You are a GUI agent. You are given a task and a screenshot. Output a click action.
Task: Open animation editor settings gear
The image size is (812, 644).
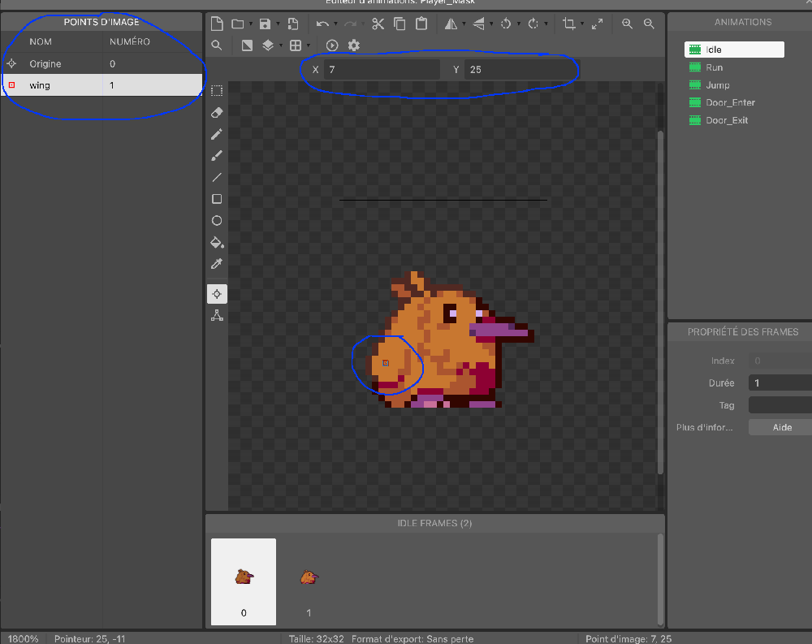pos(353,45)
